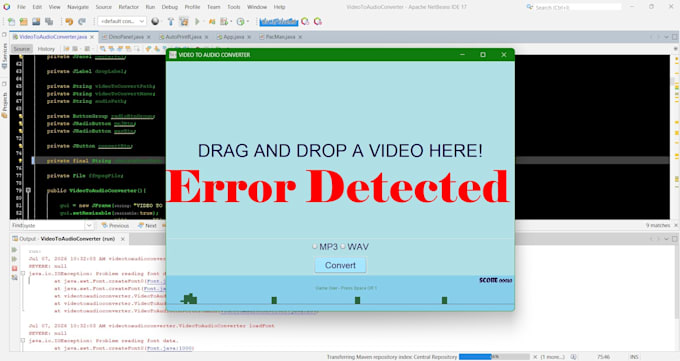Switch to the PacMan.java tab
Image resolution: width=680 pixels, height=361 pixels.
click(x=280, y=37)
